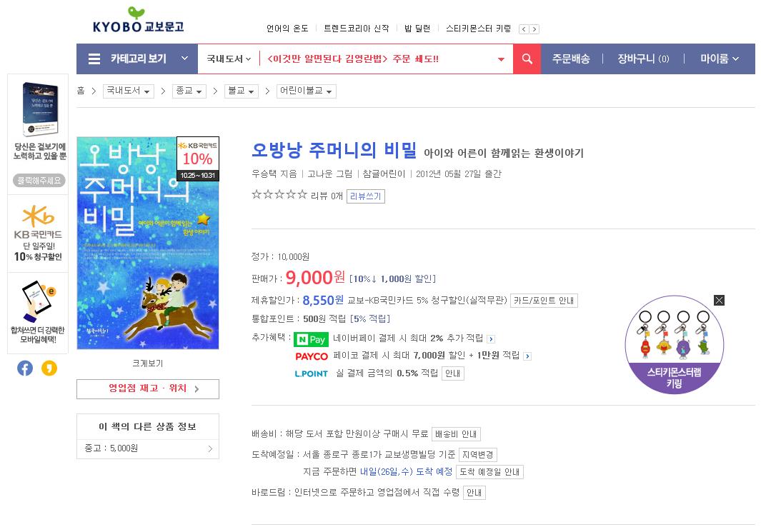761x532 pixels.
Task: Click the 카드/포인트 안내 button
Action: click(544, 301)
